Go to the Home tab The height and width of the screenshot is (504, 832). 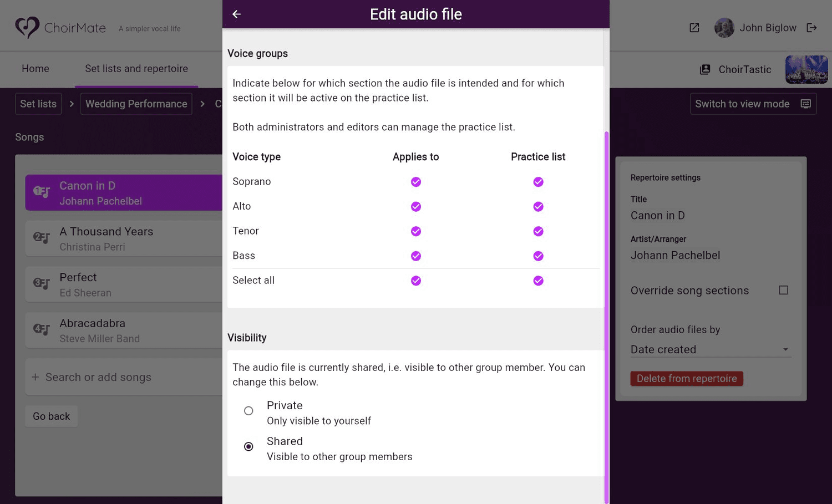(x=35, y=69)
